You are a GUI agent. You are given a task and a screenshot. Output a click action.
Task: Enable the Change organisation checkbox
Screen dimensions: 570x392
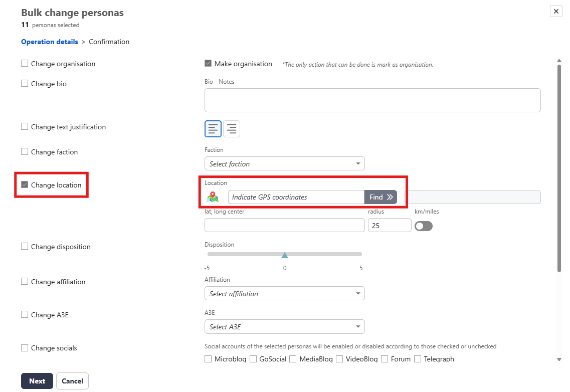pos(25,64)
